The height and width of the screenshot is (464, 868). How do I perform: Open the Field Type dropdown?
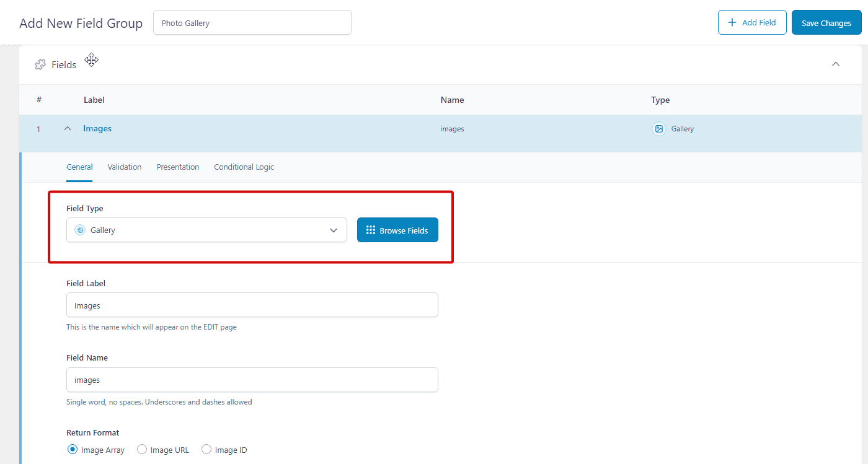[x=206, y=230]
